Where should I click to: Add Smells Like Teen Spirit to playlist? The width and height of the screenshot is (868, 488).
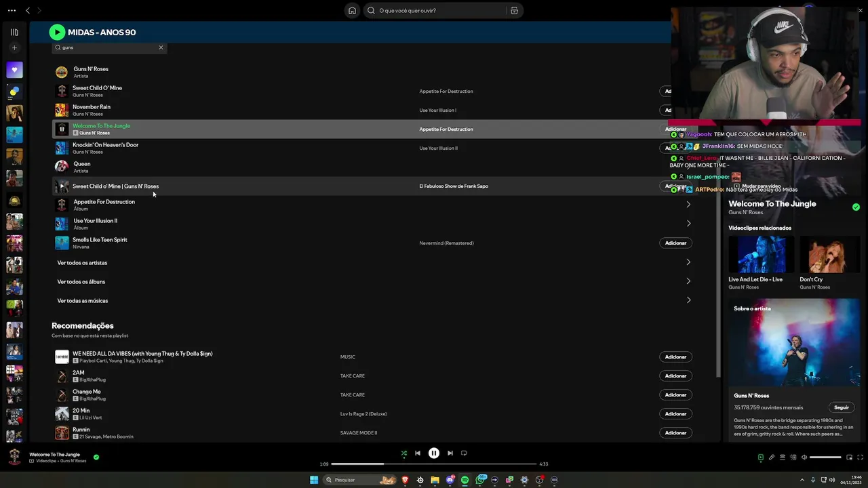675,243
